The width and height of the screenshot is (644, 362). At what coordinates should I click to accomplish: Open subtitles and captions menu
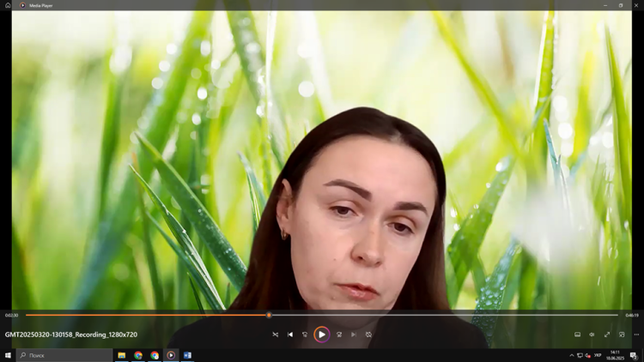coord(577,335)
